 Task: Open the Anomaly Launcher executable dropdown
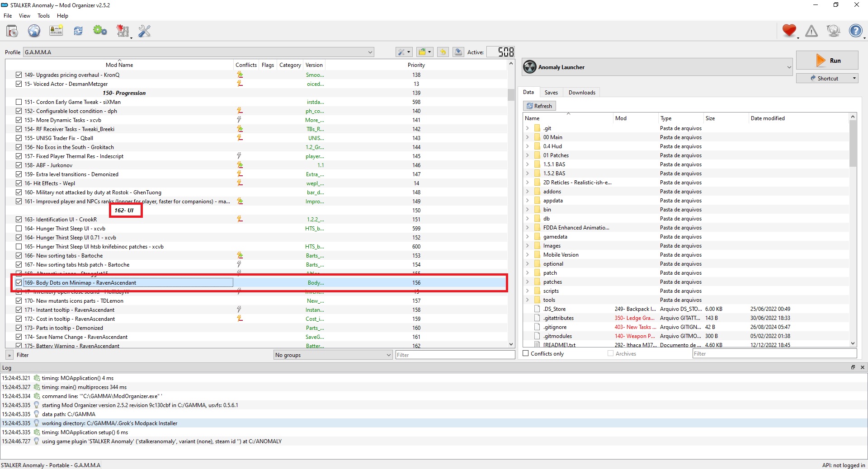click(x=658, y=67)
